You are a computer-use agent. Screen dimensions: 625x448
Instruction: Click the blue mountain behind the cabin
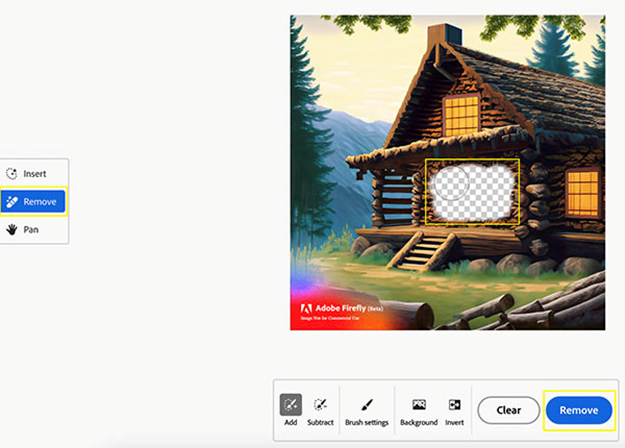point(351,159)
